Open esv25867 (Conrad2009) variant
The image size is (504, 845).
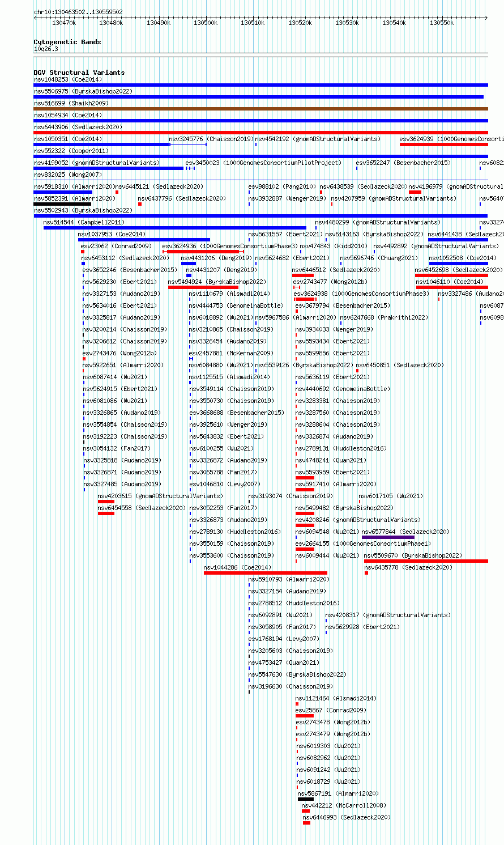point(331,711)
